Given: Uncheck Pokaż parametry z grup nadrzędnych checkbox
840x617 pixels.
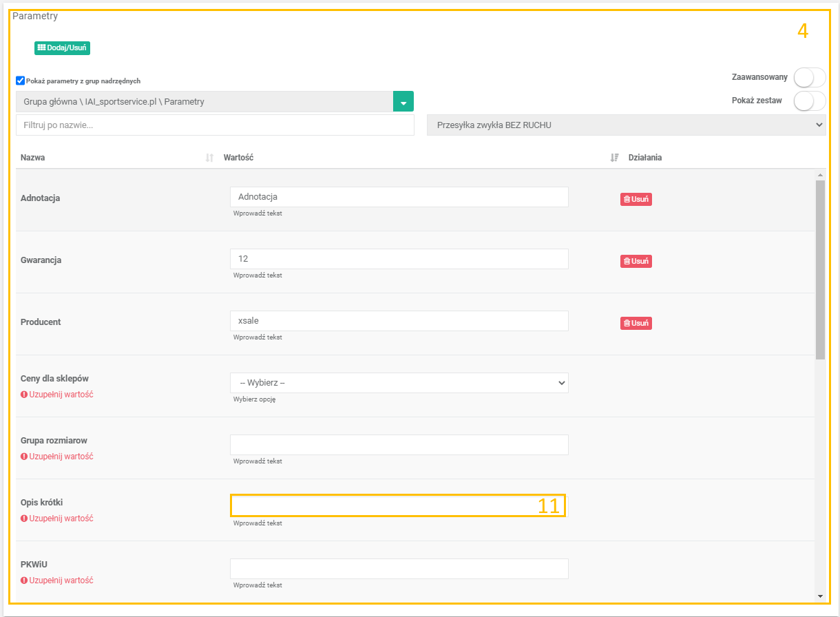Looking at the screenshot, I should pos(21,81).
